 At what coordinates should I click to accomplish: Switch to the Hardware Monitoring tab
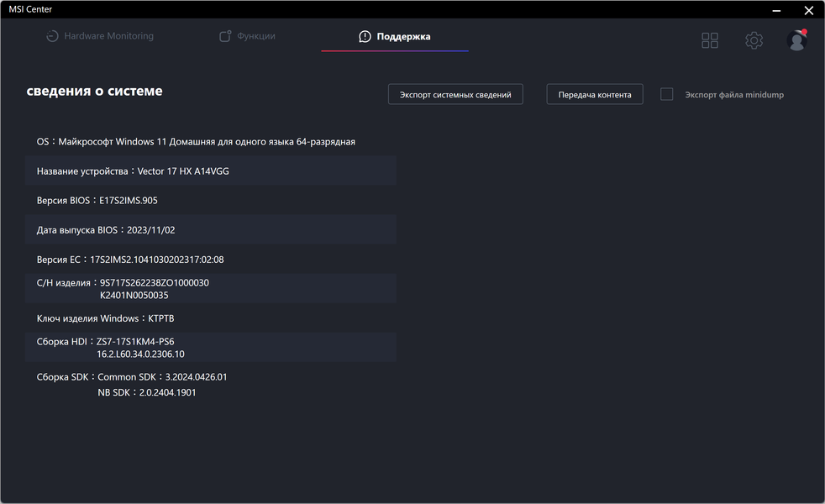[108, 37]
